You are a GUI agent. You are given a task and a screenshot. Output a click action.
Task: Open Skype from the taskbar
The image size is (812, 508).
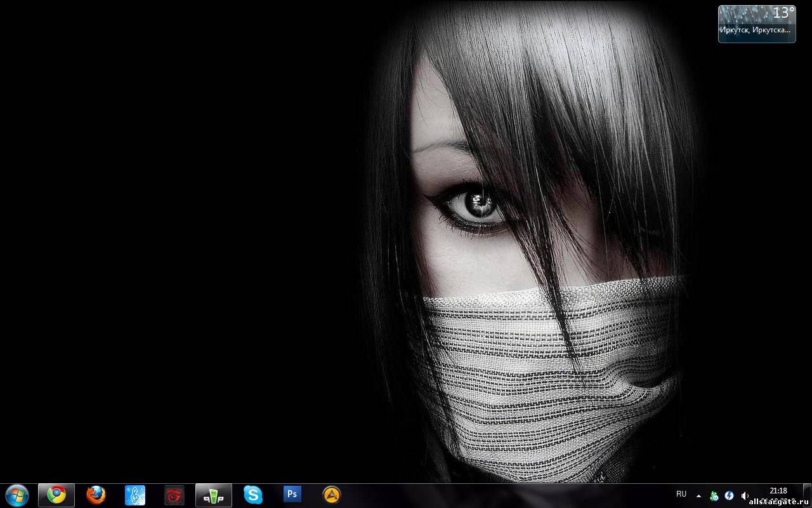click(x=253, y=495)
